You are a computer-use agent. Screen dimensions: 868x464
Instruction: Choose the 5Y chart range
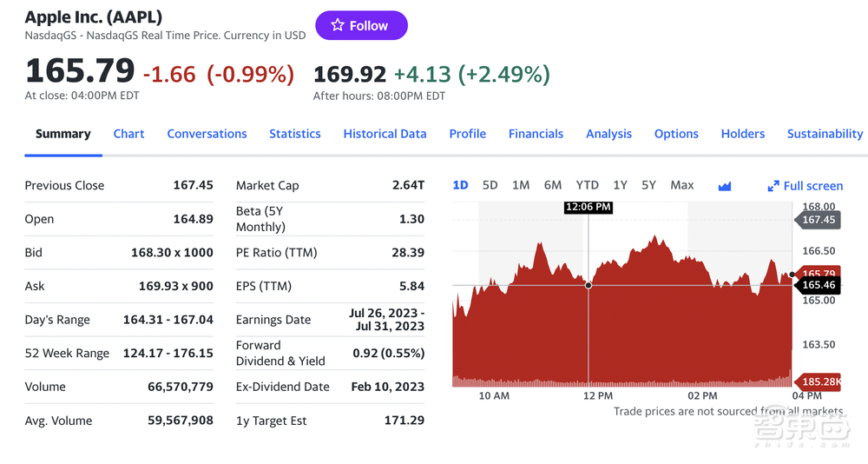point(648,185)
